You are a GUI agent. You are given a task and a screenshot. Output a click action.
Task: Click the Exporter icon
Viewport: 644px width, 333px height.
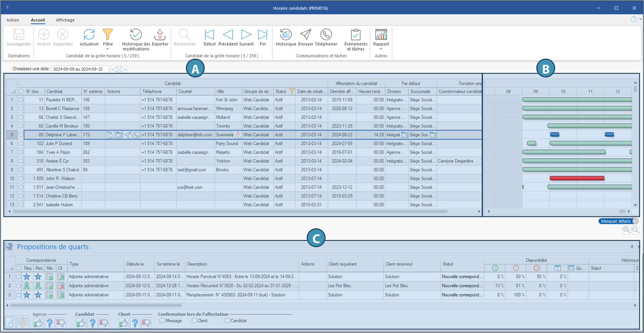click(x=160, y=35)
